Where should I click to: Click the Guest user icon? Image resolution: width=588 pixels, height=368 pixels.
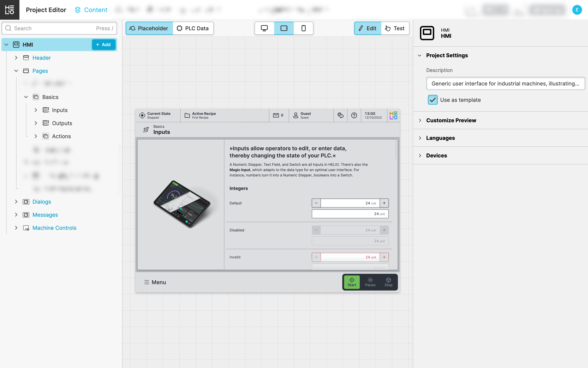click(x=295, y=115)
